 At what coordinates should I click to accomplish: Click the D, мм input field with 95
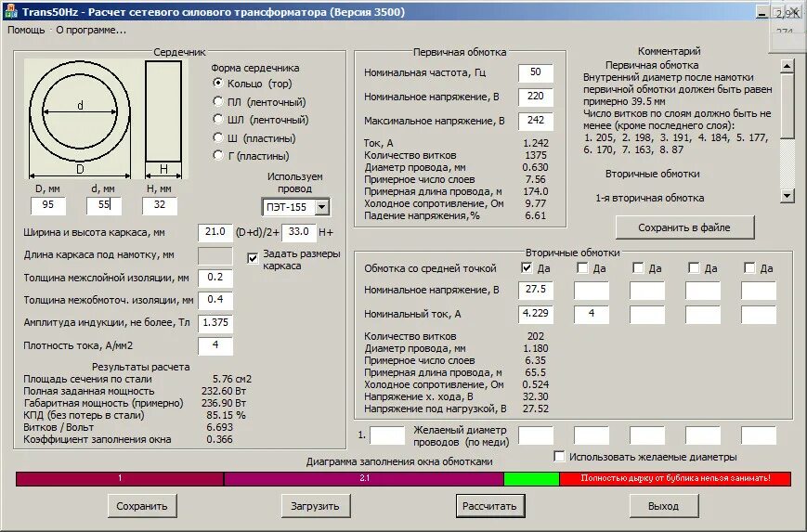click(48, 205)
